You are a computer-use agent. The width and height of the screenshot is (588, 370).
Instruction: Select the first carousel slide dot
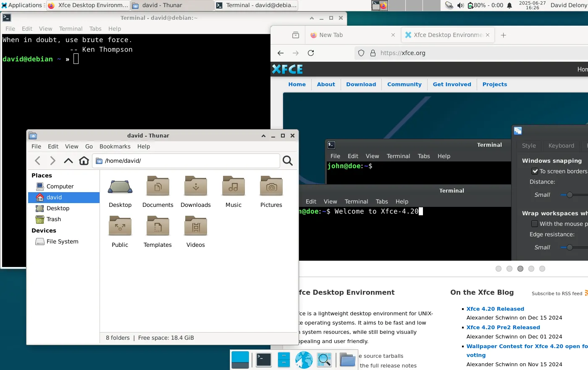coord(499,269)
